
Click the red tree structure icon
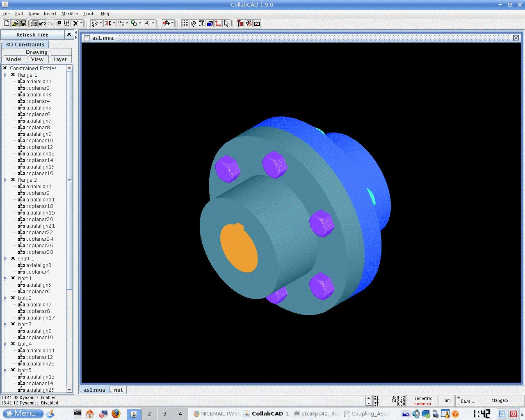[x=241, y=23]
